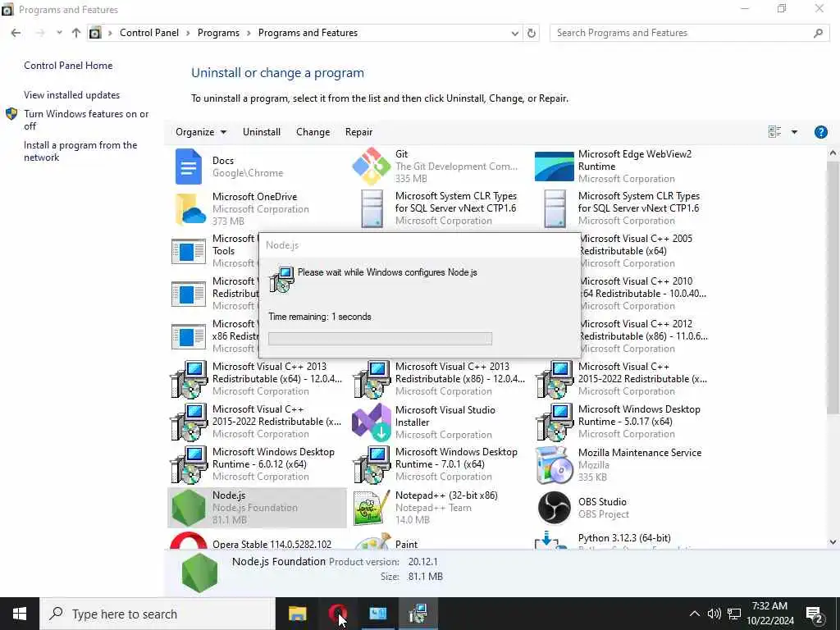Select the OBS Studio icon
840x630 pixels.
coord(554,507)
